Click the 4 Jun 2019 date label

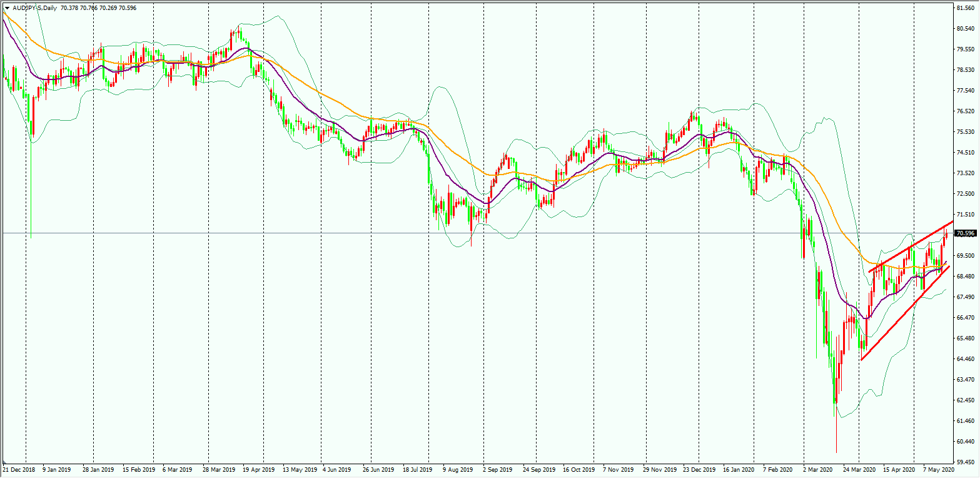pyautogui.click(x=337, y=469)
